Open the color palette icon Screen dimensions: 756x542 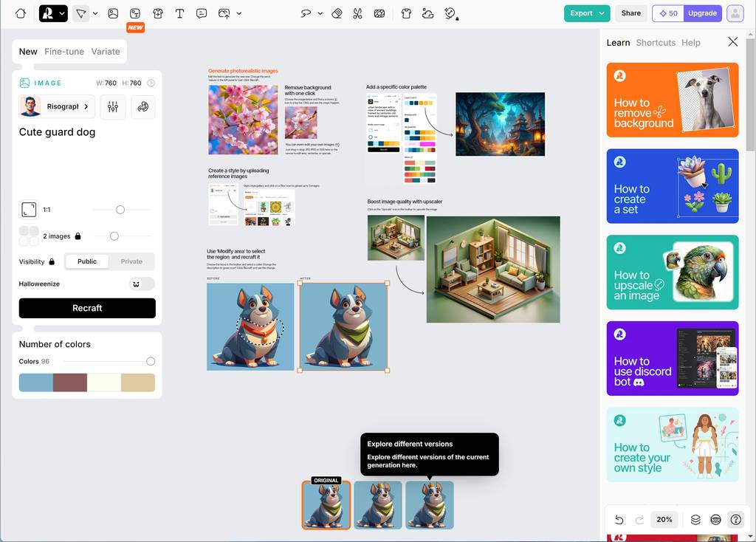pyautogui.click(x=143, y=107)
